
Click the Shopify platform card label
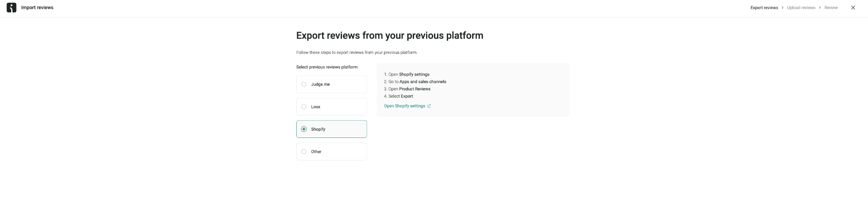(318, 129)
